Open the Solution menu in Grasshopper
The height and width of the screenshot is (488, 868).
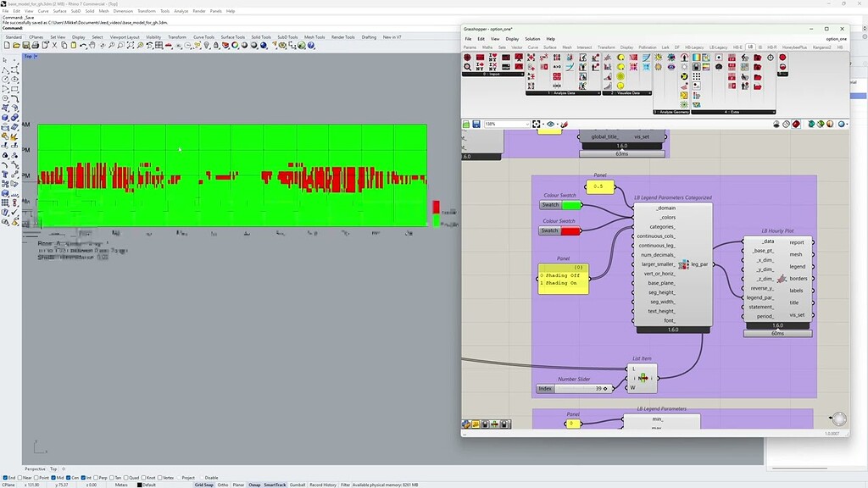pos(531,39)
